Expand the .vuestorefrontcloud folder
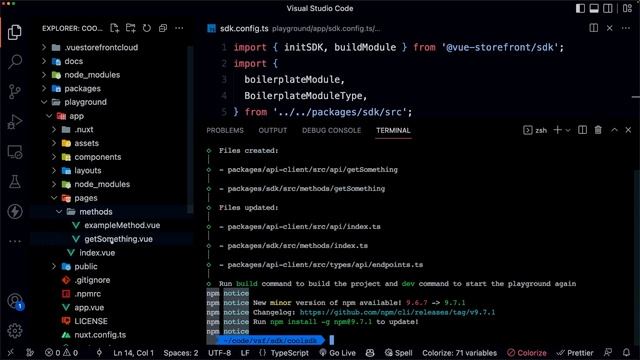Screen dimensions: 640x360 (44, 47)
